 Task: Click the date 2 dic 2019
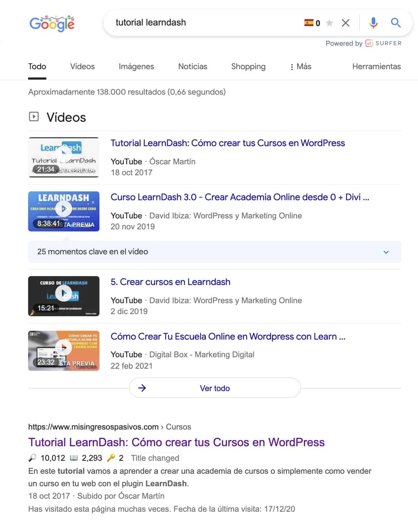click(129, 311)
